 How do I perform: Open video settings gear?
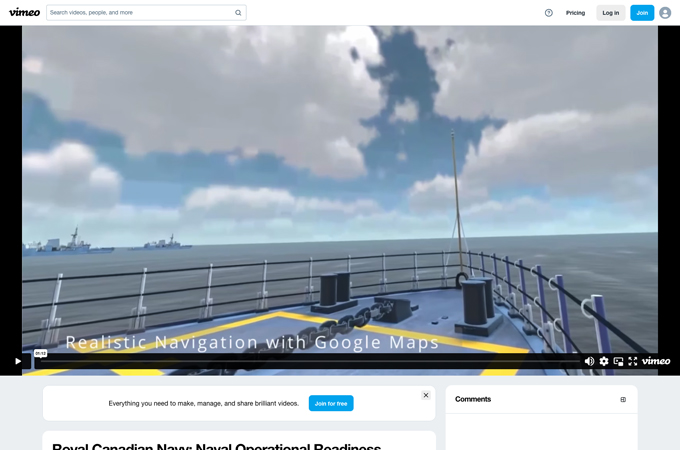[604, 361]
